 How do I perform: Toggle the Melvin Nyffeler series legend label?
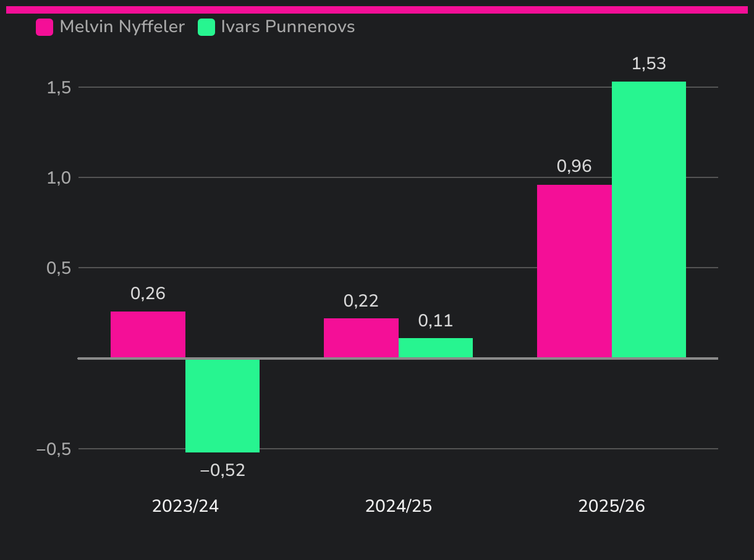point(122,27)
